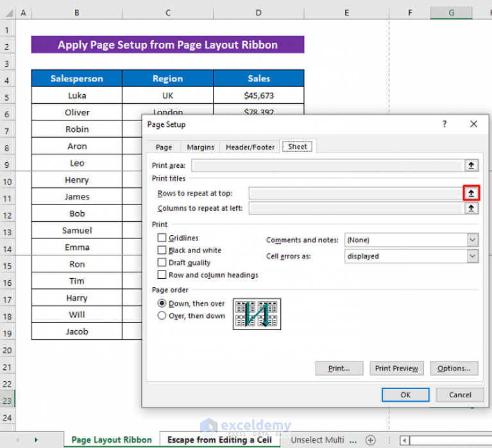492x448 pixels.
Task: Open Page Layout Ribbon sheet tab
Action: (x=112, y=440)
